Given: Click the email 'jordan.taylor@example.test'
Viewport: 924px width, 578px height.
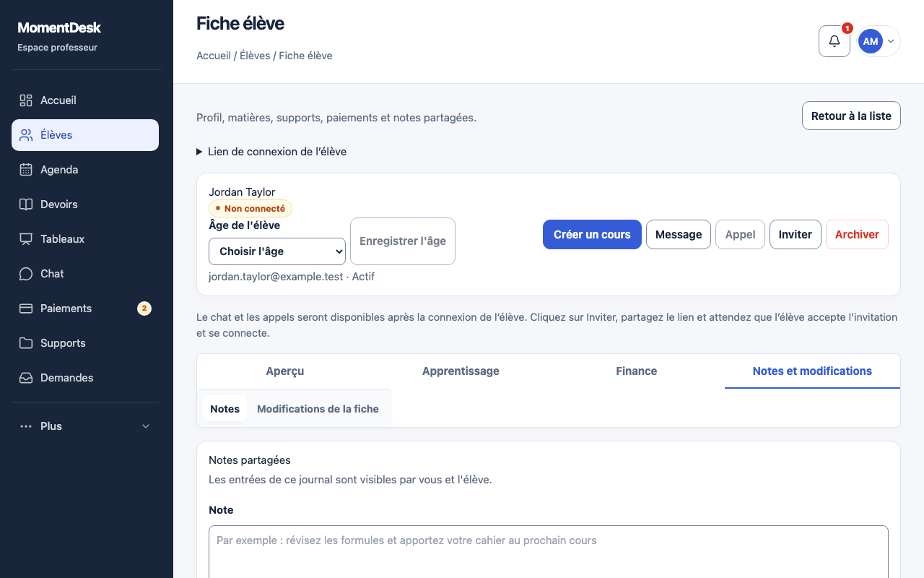Looking at the screenshot, I should click(276, 277).
